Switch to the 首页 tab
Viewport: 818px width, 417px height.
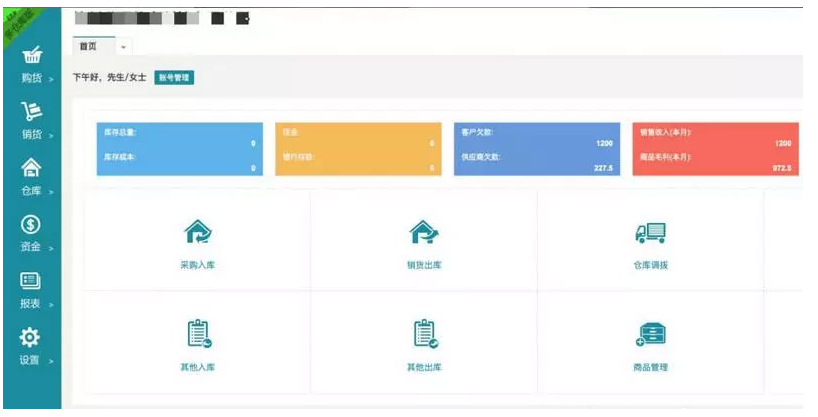point(89,46)
